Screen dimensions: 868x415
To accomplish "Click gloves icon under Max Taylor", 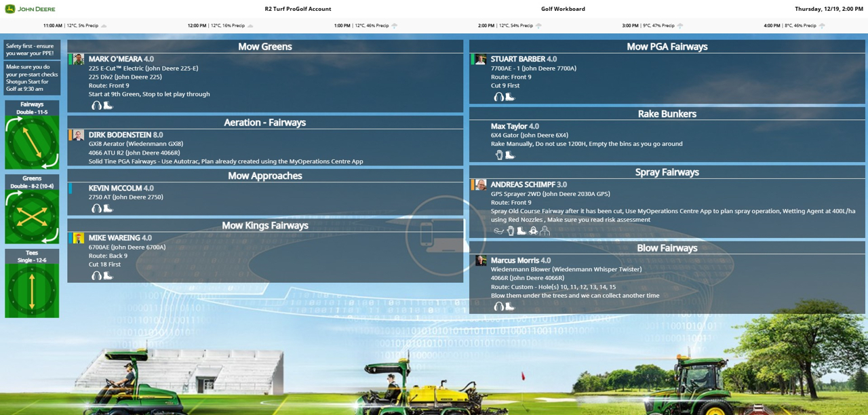I will point(499,155).
